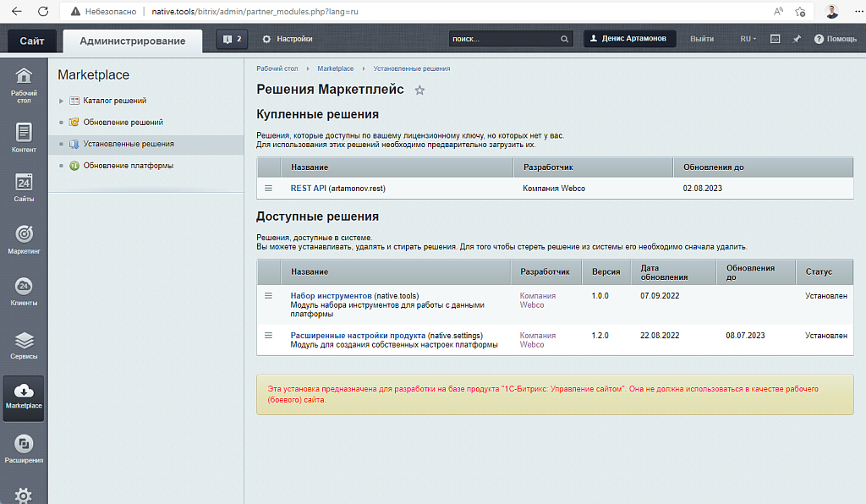866x504 pixels.
Task: Open the row action menu for REST API
Action: tap(268, 188)
